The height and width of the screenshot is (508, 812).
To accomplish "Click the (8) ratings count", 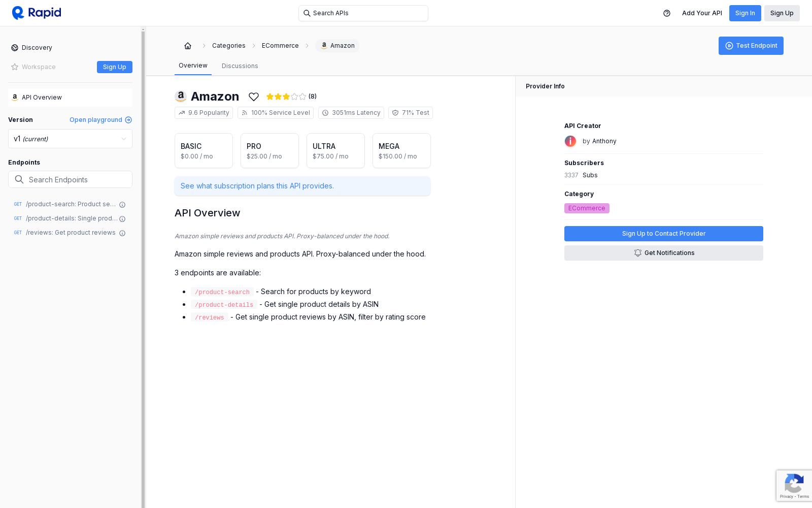I will (313, 97).
